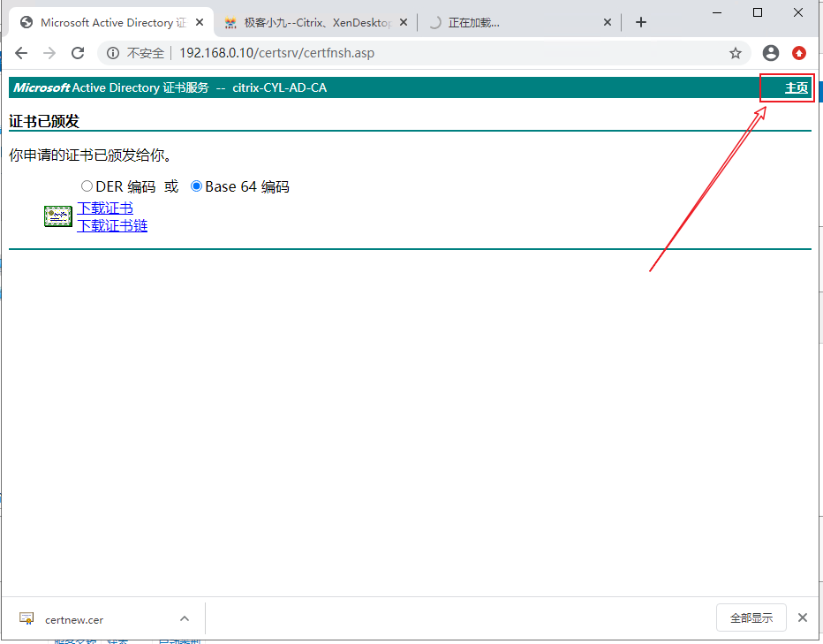Bookmark this page with the star icon
Viewport: 823px width, 644px height.
(735, 53)
